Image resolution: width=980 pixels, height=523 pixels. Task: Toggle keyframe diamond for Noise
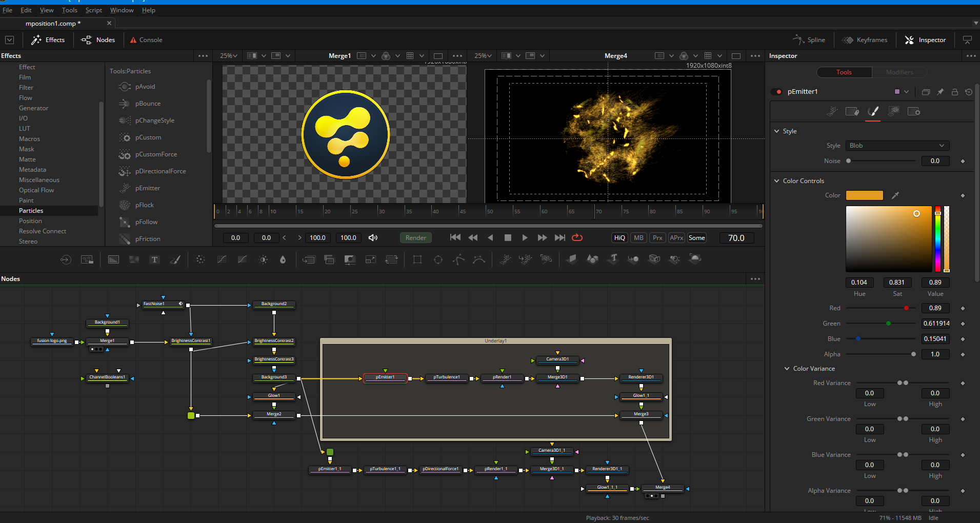click(963, 161)
